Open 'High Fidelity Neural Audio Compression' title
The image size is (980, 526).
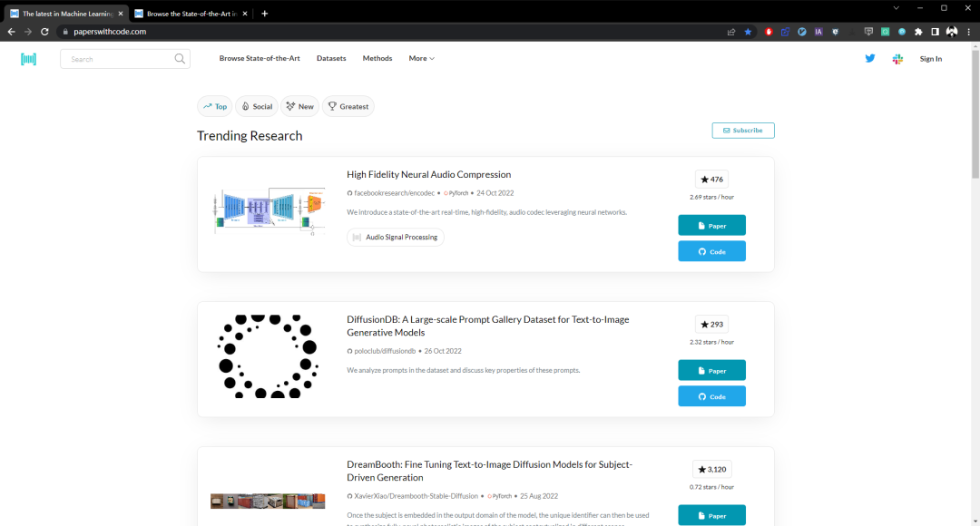point(428,174)
